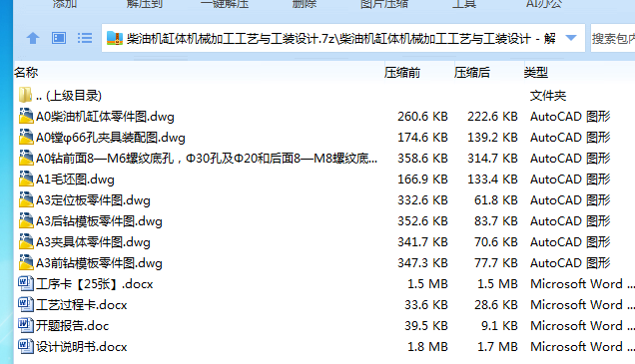Click DWG icon of A3前钻模板零件图
The image size is (635, 364).
pyautogui.click(x=26, y=263)
